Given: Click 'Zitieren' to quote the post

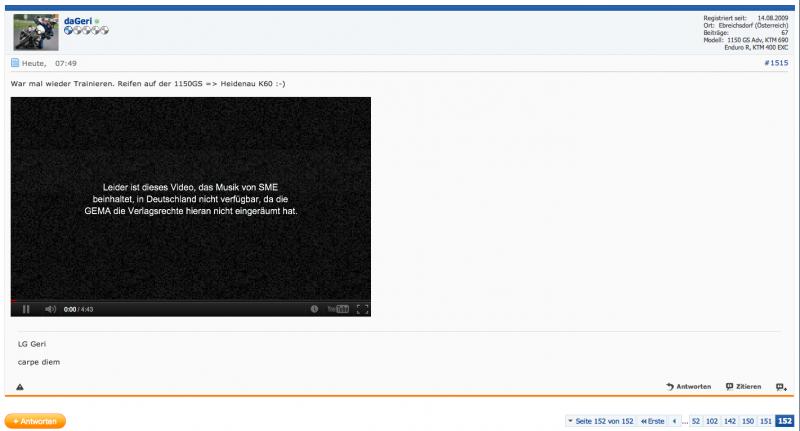Looking at the screenshot, I should [x=743, y=387].
